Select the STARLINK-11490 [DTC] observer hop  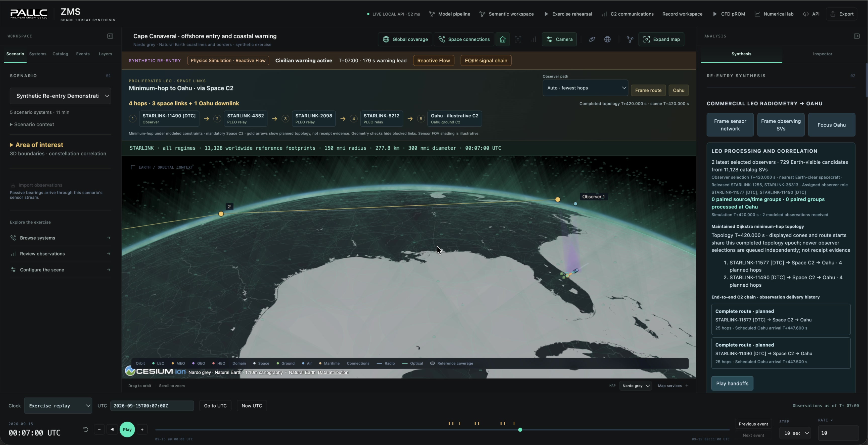169,119
